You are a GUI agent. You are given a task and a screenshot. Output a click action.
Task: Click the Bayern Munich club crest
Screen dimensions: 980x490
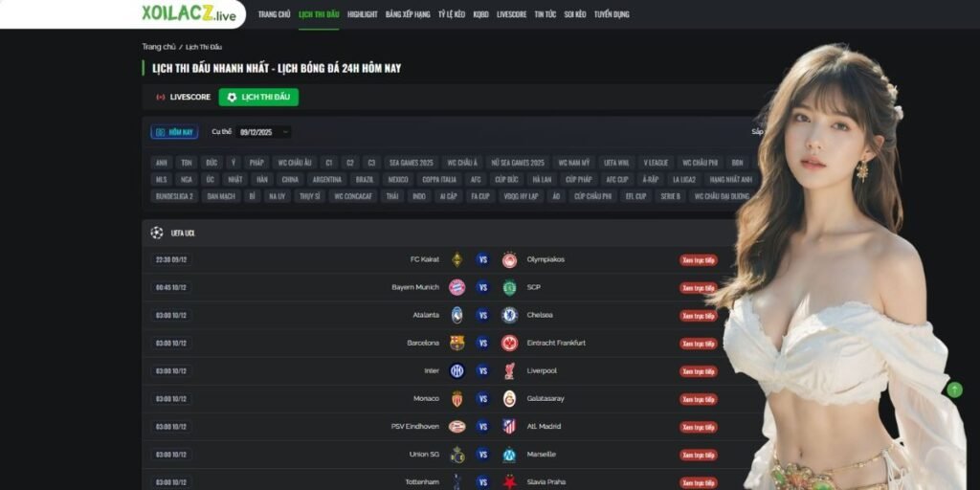(457, 287)
